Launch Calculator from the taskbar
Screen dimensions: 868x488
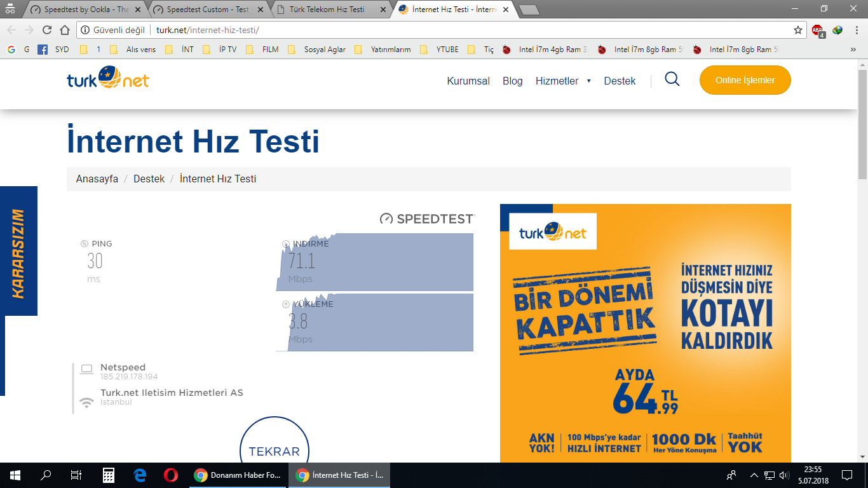click(x=108, y=475)
